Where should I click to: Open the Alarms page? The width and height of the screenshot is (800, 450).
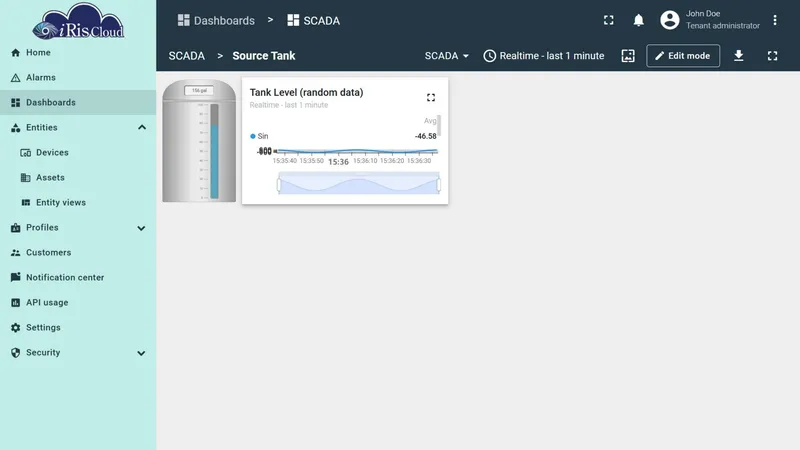click(78, 78)
